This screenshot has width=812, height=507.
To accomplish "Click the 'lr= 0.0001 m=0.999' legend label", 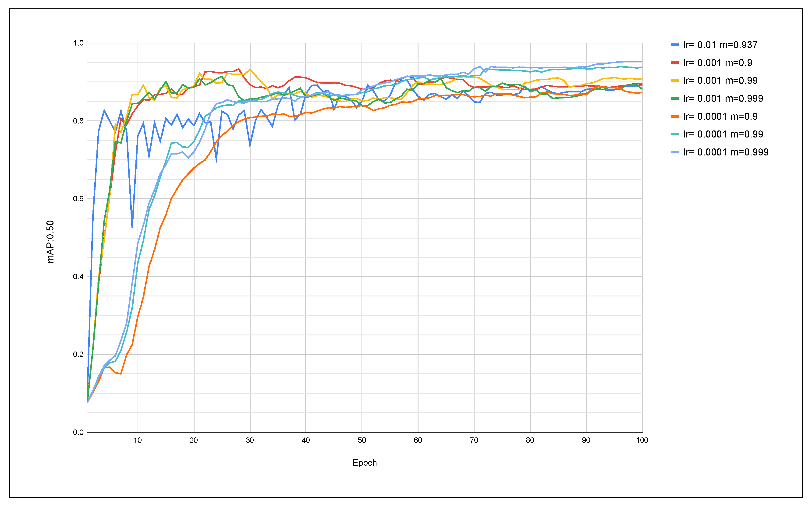I will click(726, 152).
